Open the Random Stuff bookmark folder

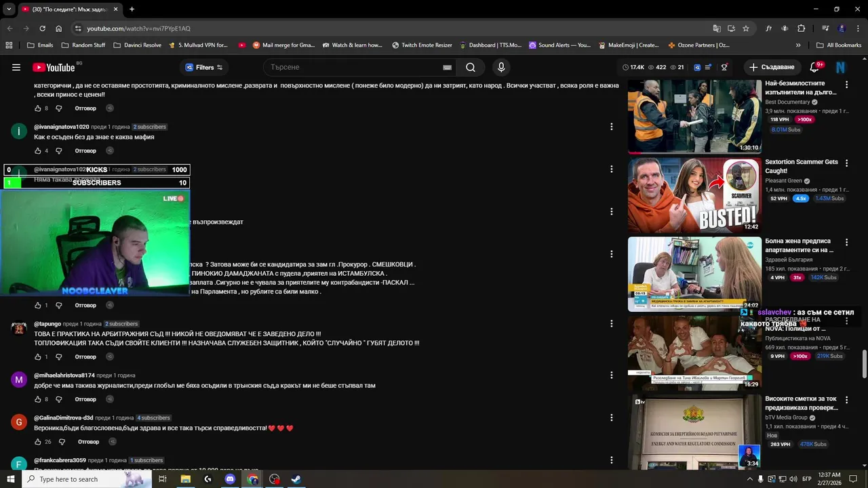[83, 45]
